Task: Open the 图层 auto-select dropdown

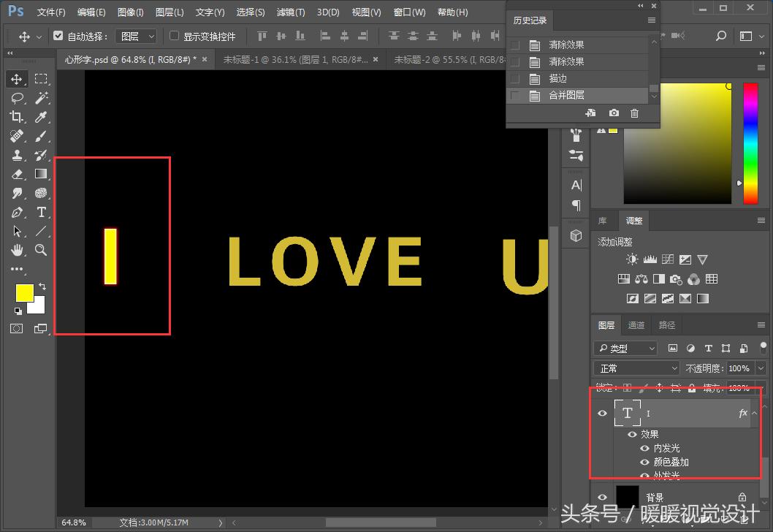Action: point(137,36)
